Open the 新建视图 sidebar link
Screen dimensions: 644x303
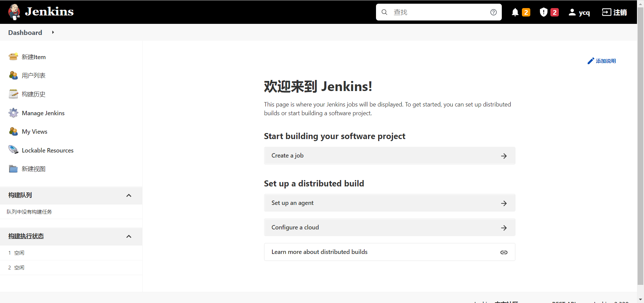[x=34, y=169]
